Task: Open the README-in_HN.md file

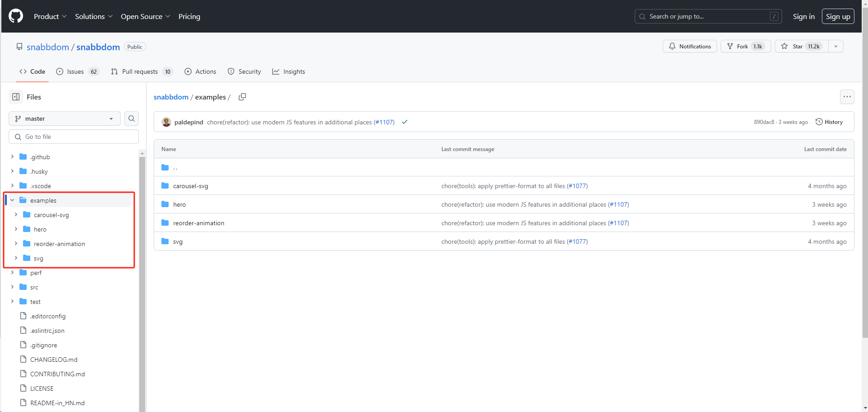Action: coord(57,403)
